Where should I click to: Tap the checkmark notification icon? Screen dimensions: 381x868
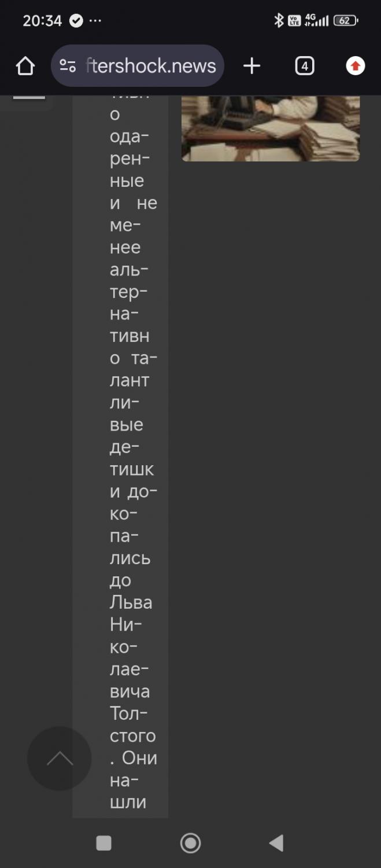point(76,21)
